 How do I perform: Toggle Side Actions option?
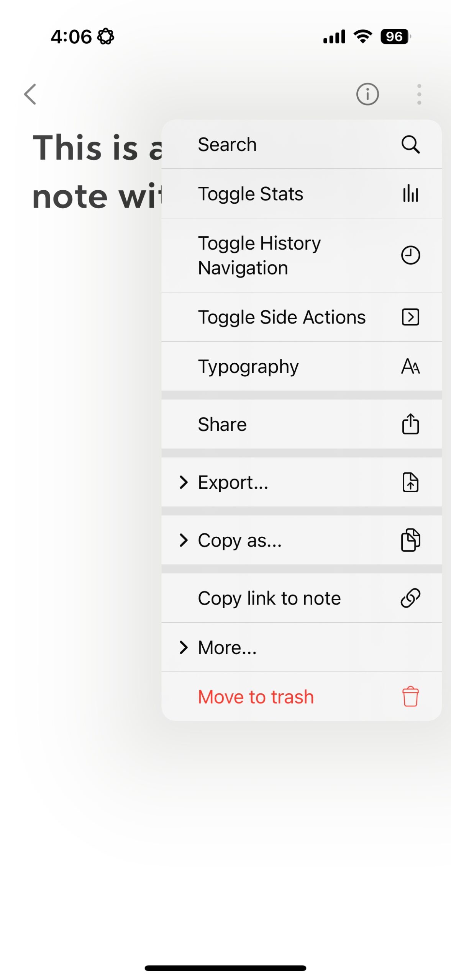tap(282, 317)
